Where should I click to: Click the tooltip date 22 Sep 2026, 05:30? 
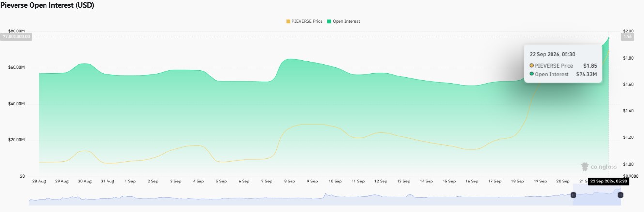(x=552, y=54)
